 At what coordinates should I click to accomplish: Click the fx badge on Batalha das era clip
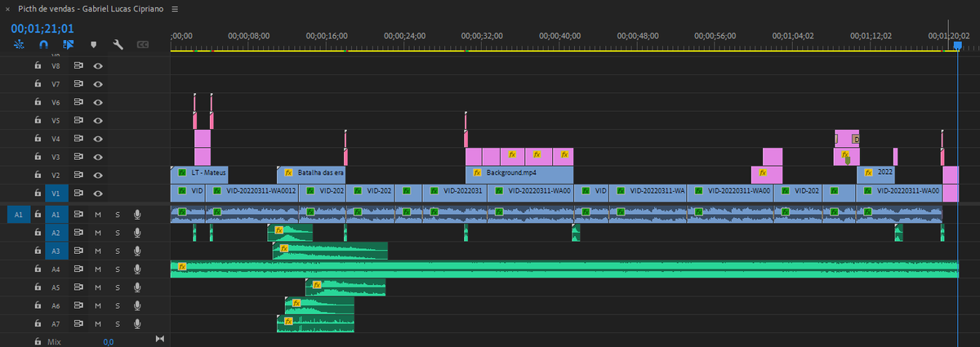pos(288,174)
